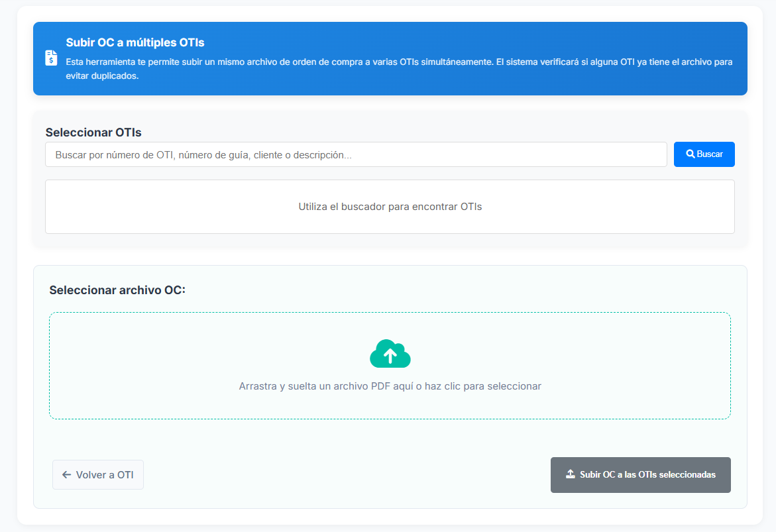This screenshot has height=532, width=776.
Task: Click the 'Utiliza el buscador para encontrar OTIs' message
Action: click(x=390, y=207)
